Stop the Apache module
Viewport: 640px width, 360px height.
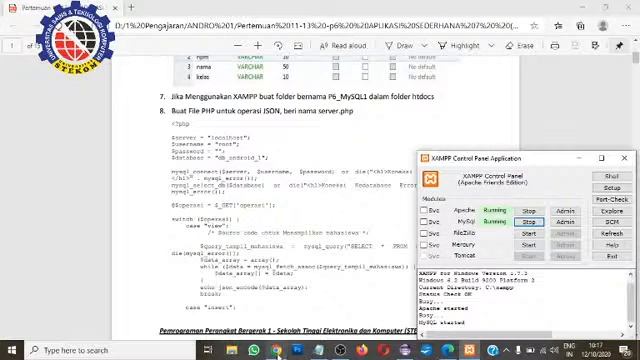pyautogui.click(x=529, y=211)
